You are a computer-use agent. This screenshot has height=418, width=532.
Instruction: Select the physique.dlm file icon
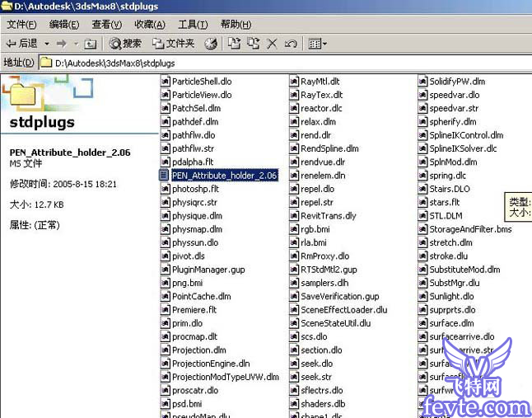(x=165, y=216)
